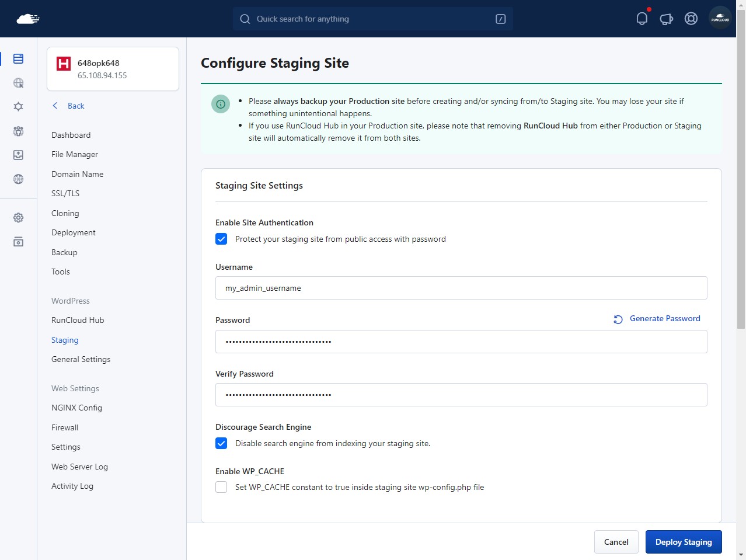The image size is (746, 560).
Task: Open the backup inbox sidebar icon
Action: [18, 155]
